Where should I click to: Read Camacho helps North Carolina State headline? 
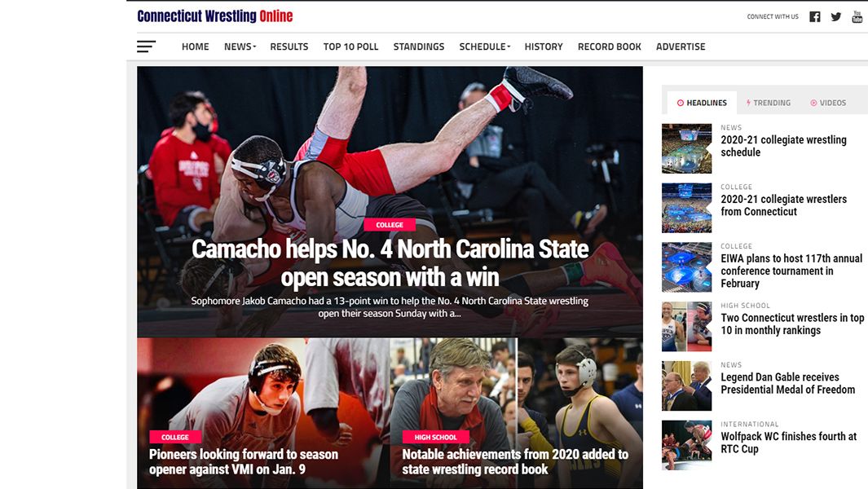(390, 263)
